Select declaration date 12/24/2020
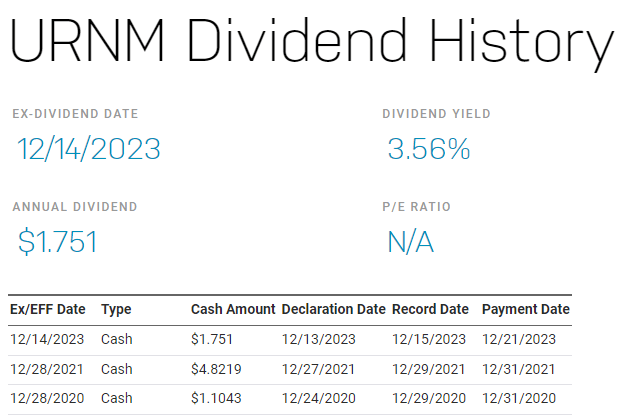 click(318, 399)
